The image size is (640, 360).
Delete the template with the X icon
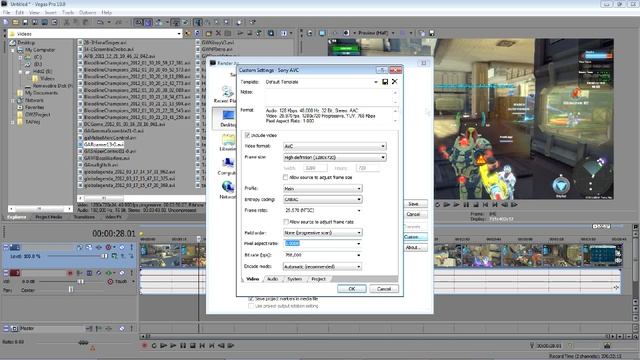[x=395, y=82]
